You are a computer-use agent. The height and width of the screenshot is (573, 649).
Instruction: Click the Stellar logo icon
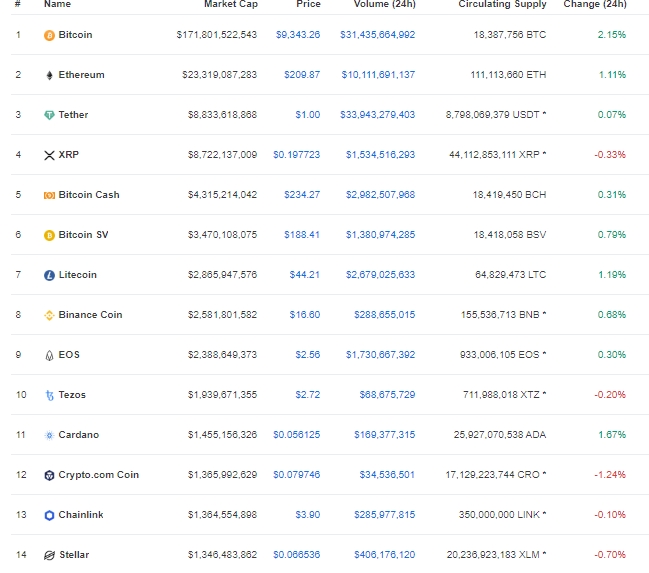click(x=49, y=555)
